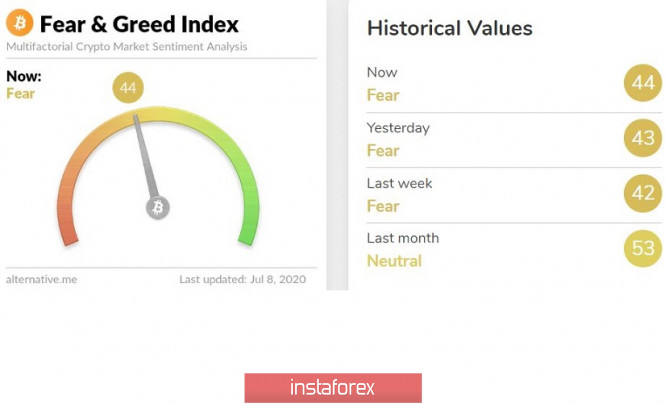Click the Last week 42 circle
Image resolution: width=665 pixels, height=404 pixels.
(643, 194)
